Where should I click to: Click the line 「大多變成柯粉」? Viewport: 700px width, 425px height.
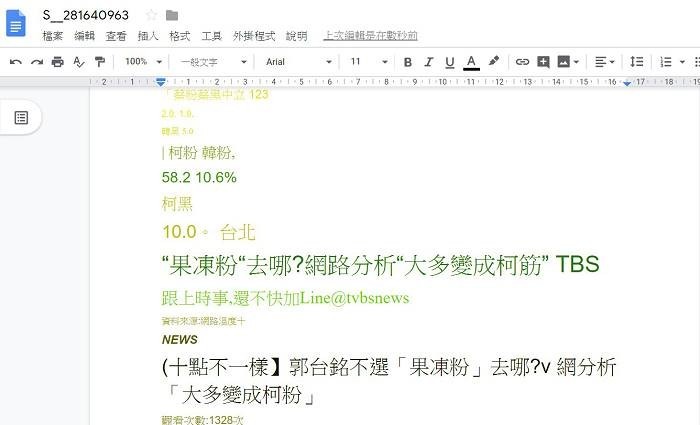[240, 395]
